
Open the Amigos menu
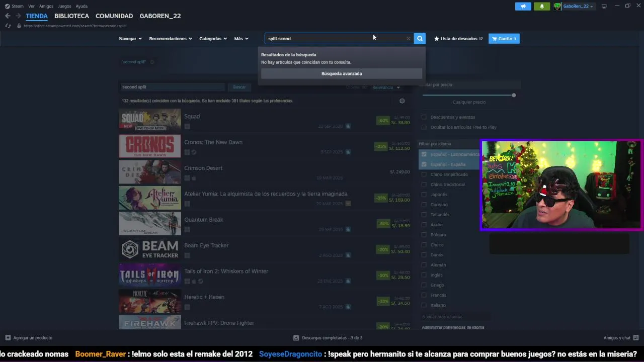pos(46,6)
